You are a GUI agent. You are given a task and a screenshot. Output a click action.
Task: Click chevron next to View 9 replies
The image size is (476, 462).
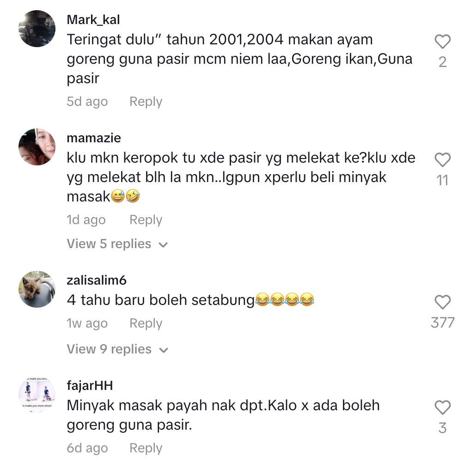(x=163, y=350)
